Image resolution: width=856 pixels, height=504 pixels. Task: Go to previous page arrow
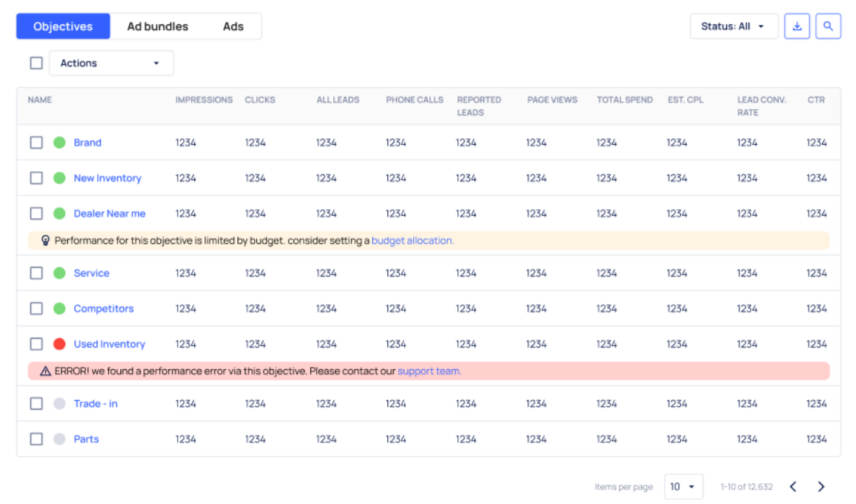click(x=793, y=486)
